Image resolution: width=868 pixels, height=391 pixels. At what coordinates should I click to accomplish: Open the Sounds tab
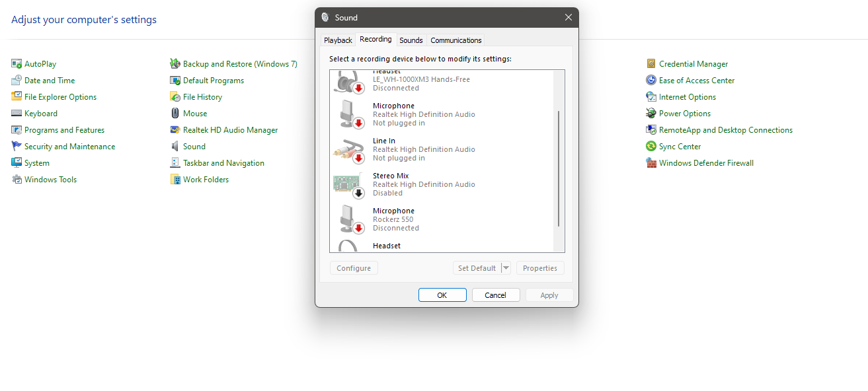pyautogui.click(x=411, y=40)
